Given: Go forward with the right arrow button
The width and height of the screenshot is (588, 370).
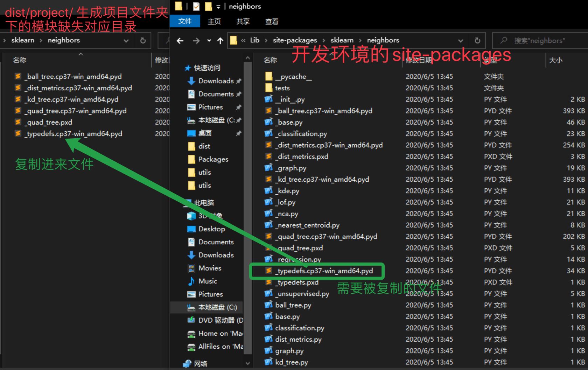Looking at the screenshot, I should point(196,41).
